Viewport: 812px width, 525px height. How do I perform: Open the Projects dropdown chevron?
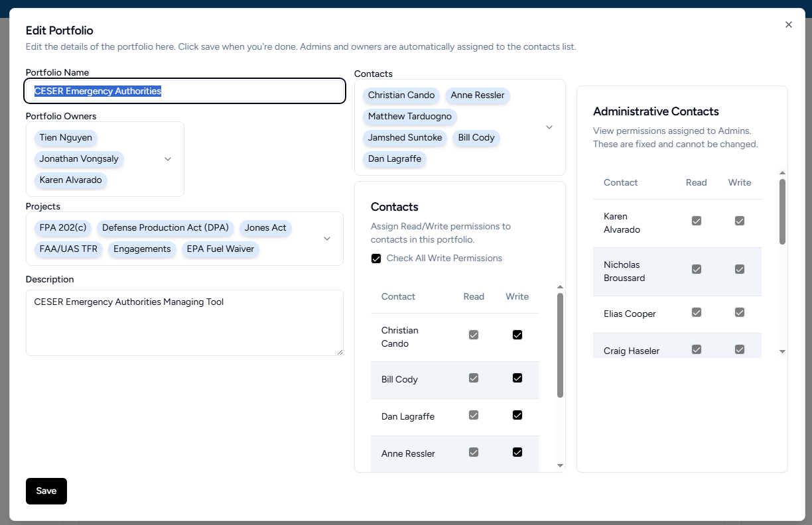pyautogui.click(x=327, y=239)
